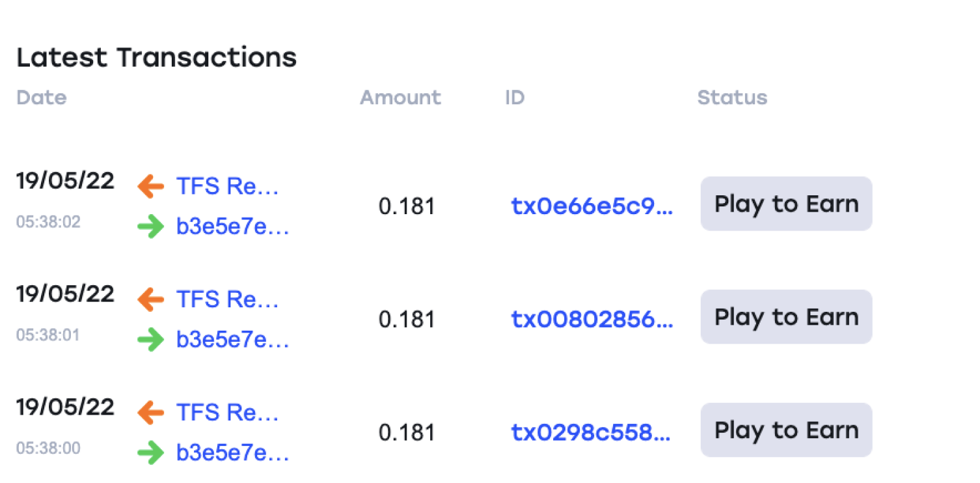This screenshot has height=483, width=980.
Task: Open transaction tx0e66e5c9… link
Action: 592,206
